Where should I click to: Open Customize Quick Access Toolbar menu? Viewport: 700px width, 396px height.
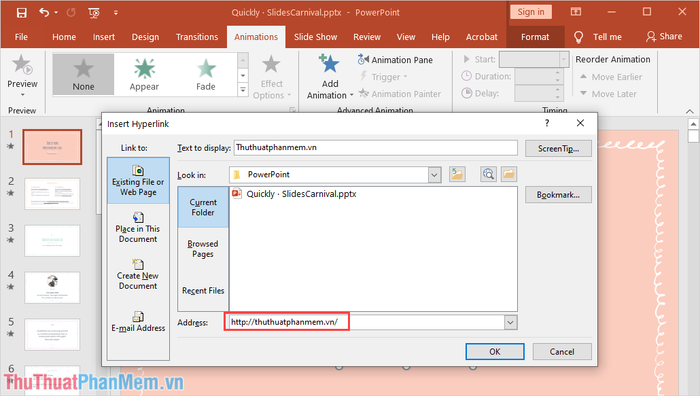116,13
